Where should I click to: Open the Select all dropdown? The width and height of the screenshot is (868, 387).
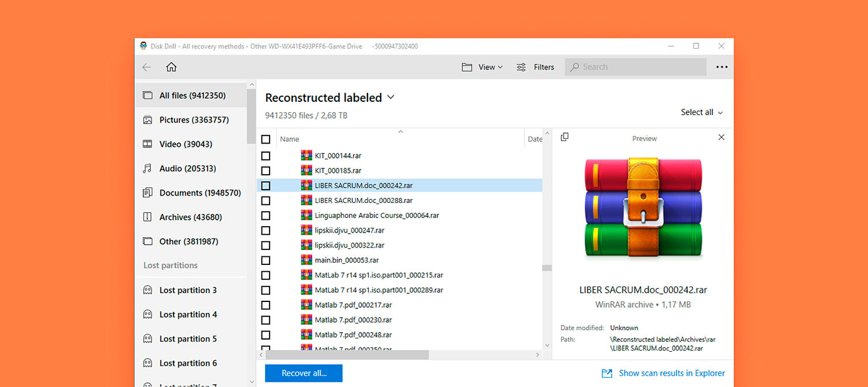702,112
